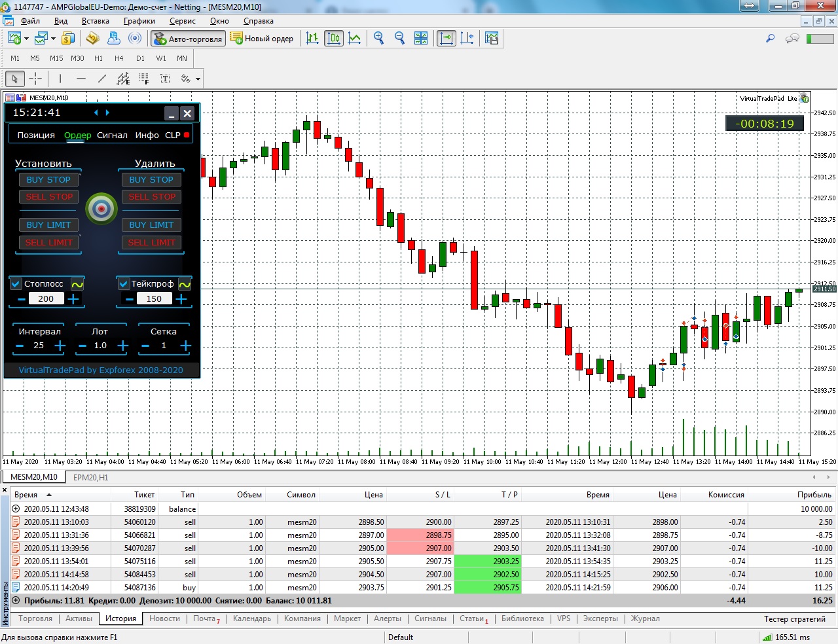Increase the Stoploss value with plus

click(x=73, y=299)
